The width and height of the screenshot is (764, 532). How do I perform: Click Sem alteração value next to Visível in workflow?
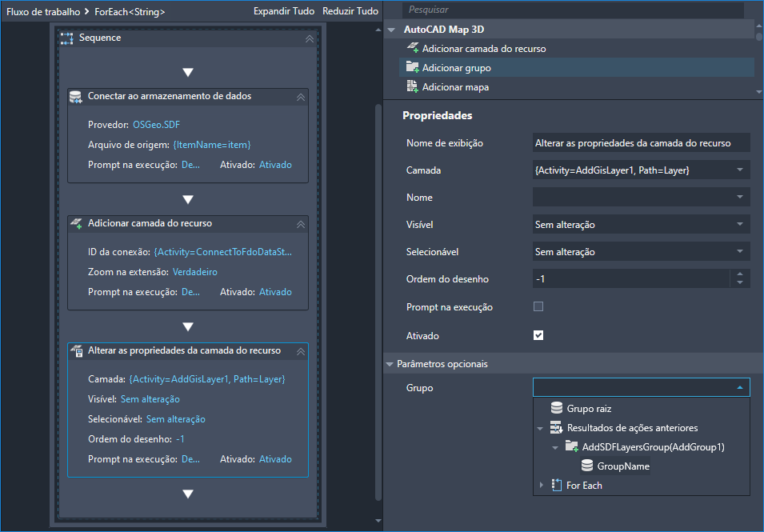click(x=150, y=399)
